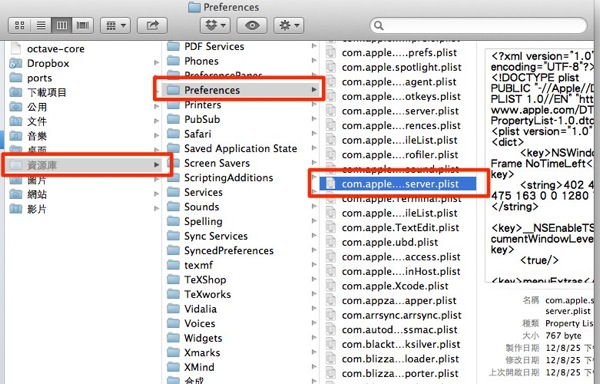The height and width of the screenshot is (384, 600).
Task: Select the highlighted com.apple....server.plist file
Action: [398, 184]
